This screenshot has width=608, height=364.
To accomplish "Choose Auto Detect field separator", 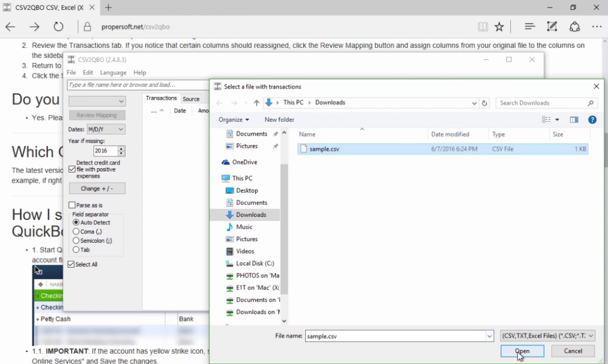I will pos(76,223).
